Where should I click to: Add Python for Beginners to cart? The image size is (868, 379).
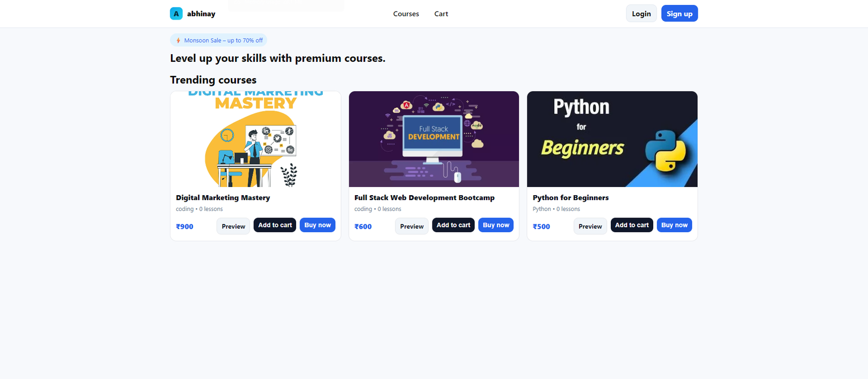coord(631,225)
